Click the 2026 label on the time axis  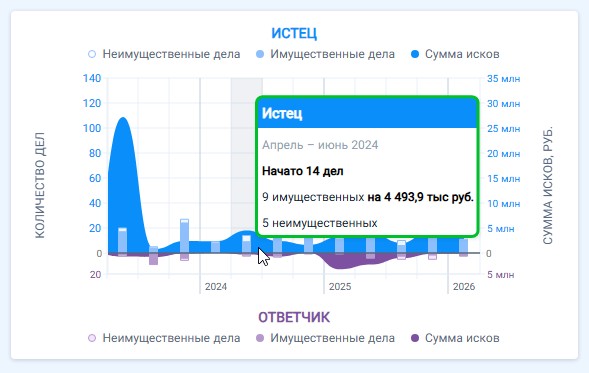pos(464,287)
